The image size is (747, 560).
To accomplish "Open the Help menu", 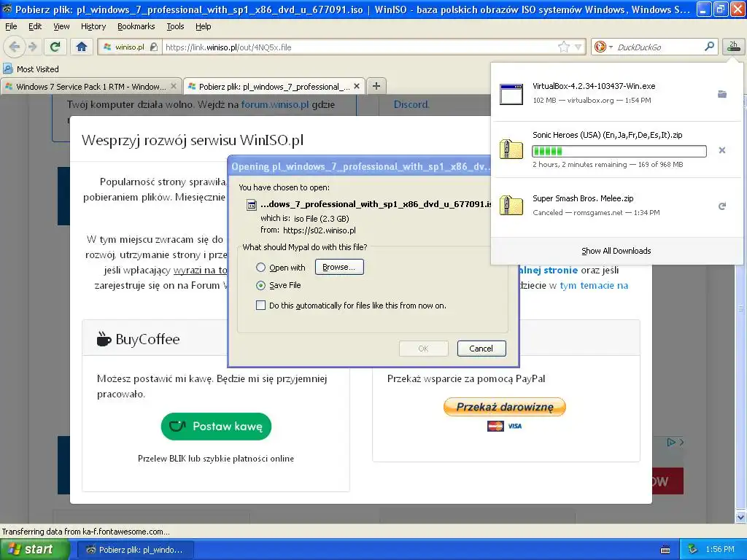I will tap(203, 26).
